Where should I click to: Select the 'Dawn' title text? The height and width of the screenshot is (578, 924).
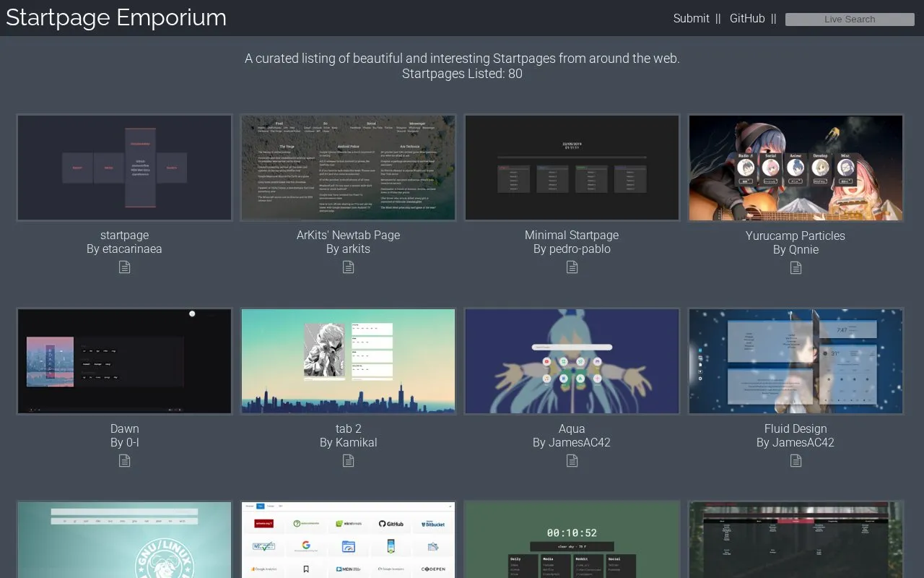pos(125,428)
